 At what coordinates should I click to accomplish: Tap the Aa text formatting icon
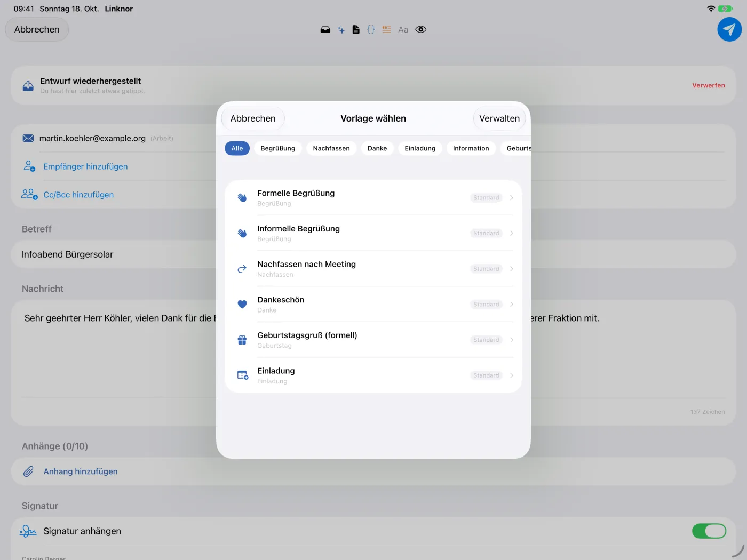[403, 30]
